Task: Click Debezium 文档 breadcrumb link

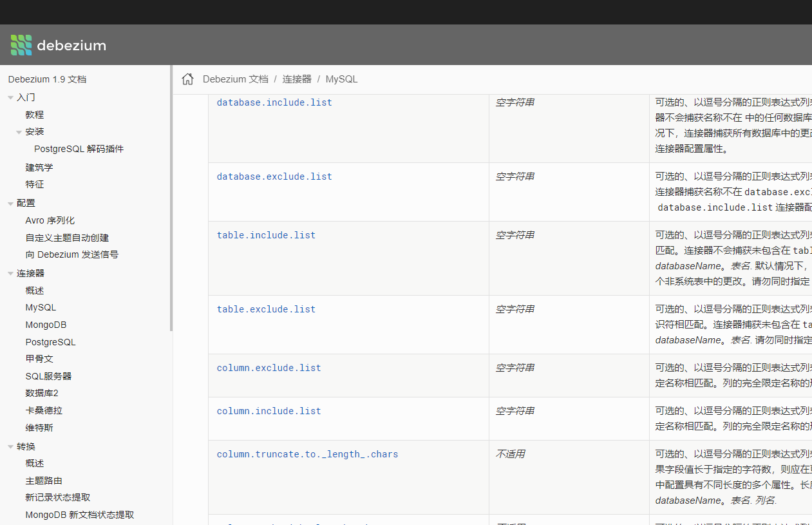Action: 236,79
